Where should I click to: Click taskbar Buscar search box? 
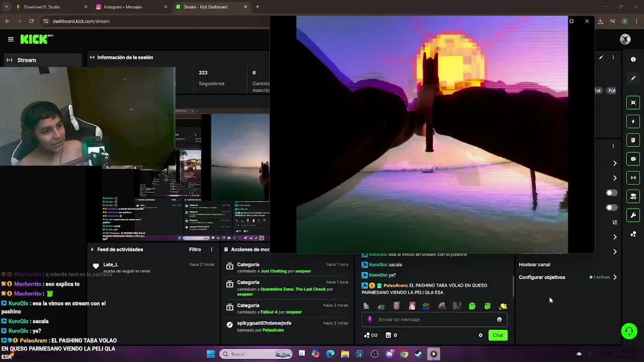(257, 354)
